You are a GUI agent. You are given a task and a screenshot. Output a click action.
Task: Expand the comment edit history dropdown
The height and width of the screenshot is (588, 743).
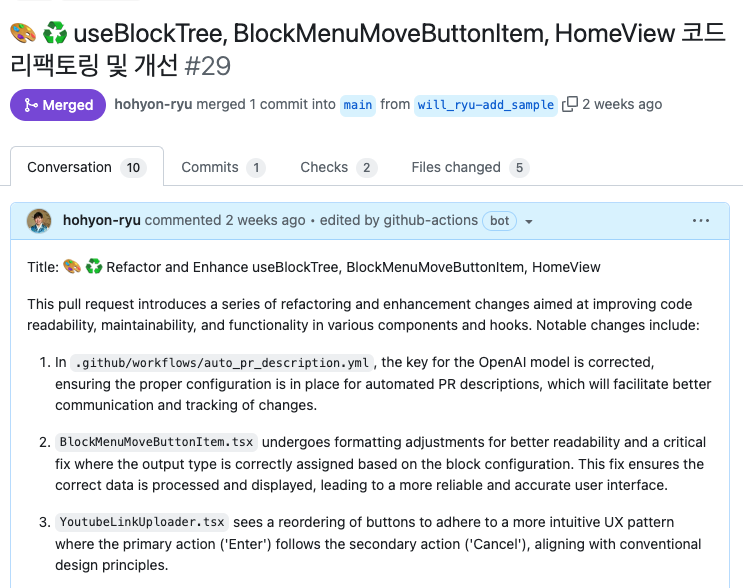point(529,221)
